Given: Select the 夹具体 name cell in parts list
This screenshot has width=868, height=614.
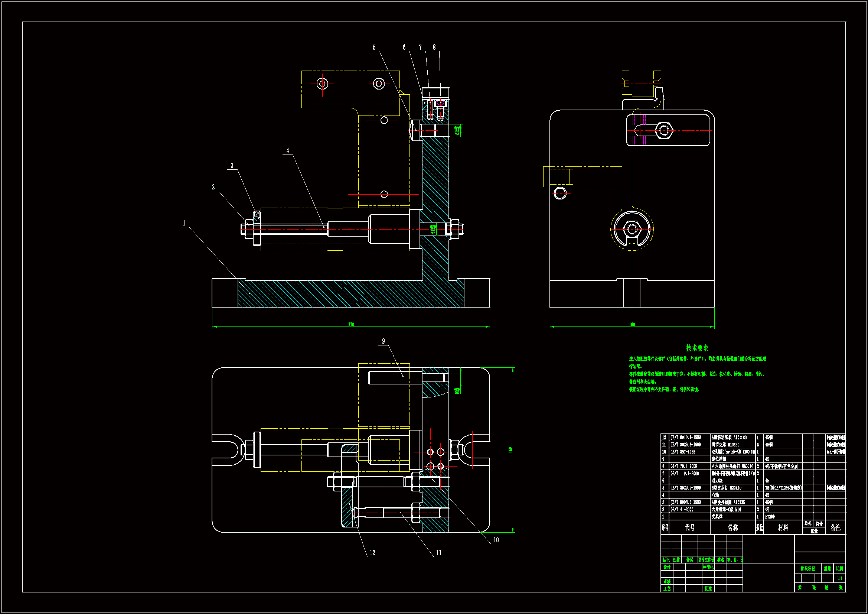Looking at the screenshot, I should tap(717, 517).
